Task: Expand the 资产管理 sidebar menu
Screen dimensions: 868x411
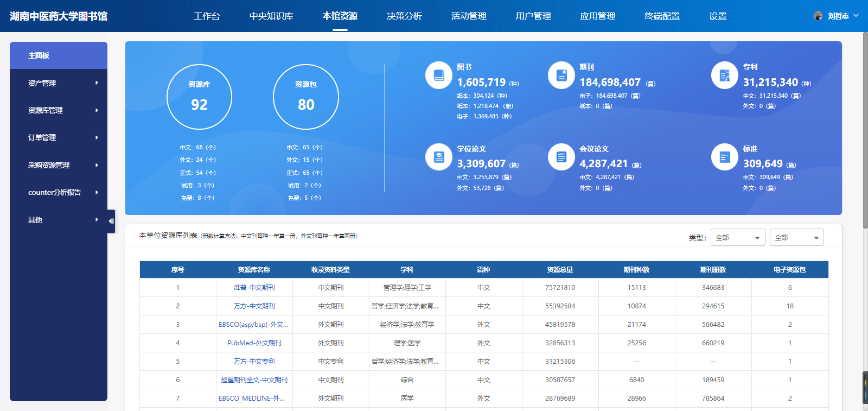Action: pyautogui.click(x=59, y=83)
